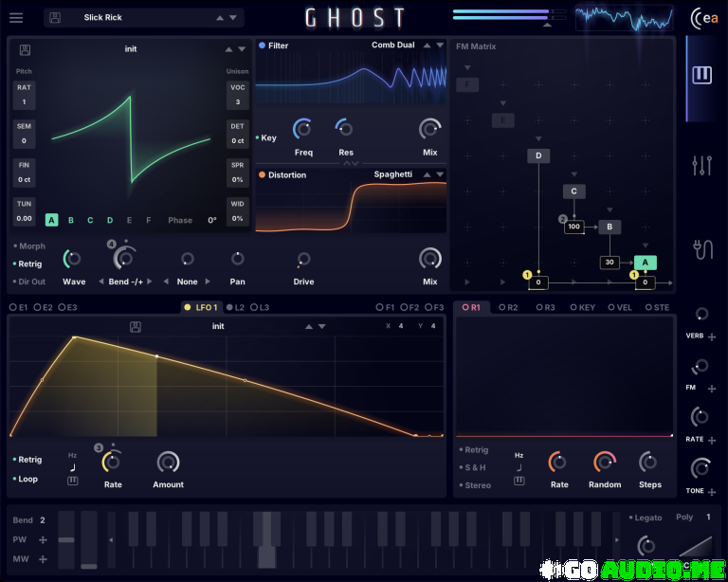Set R1 rate to keytrack mode
Viewport: 728px width, 582px height.
(x=519, y=481)
